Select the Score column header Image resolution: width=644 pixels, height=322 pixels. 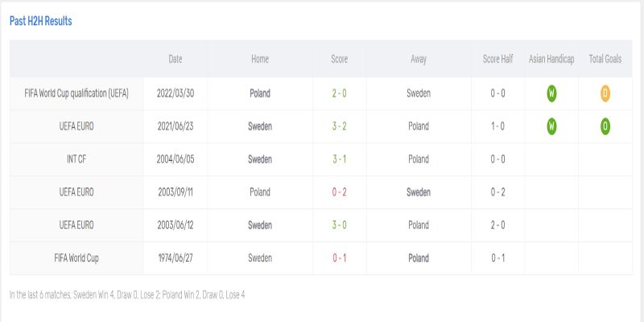point(340,60)
